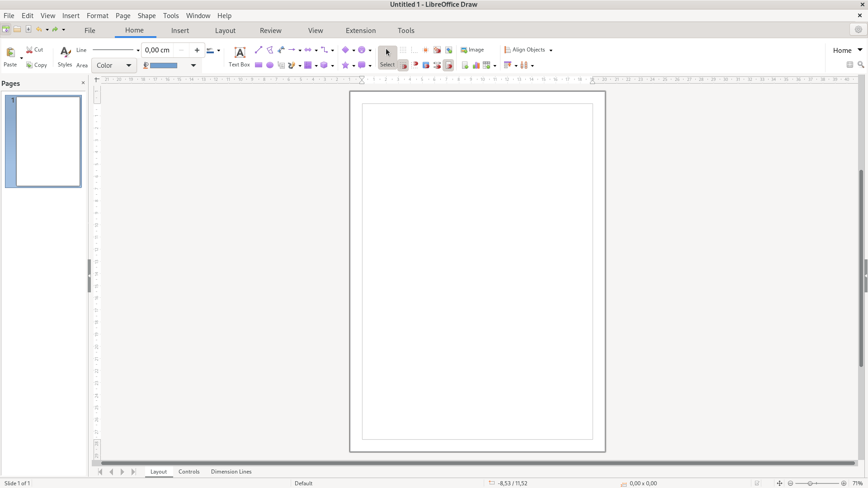Click the Star shapes icon
Screen dimensions: 868x488
pos(345,66)
